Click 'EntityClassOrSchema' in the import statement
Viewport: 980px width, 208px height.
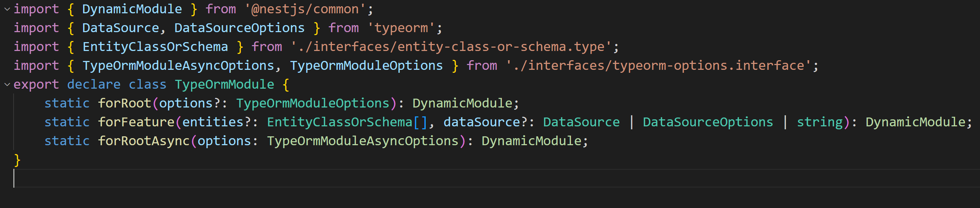click(x=155, y=47)
